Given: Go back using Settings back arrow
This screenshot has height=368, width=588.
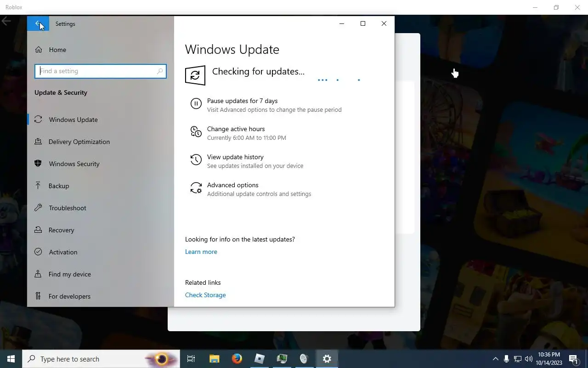Looking at the screenshot, I should click(38, 23).
